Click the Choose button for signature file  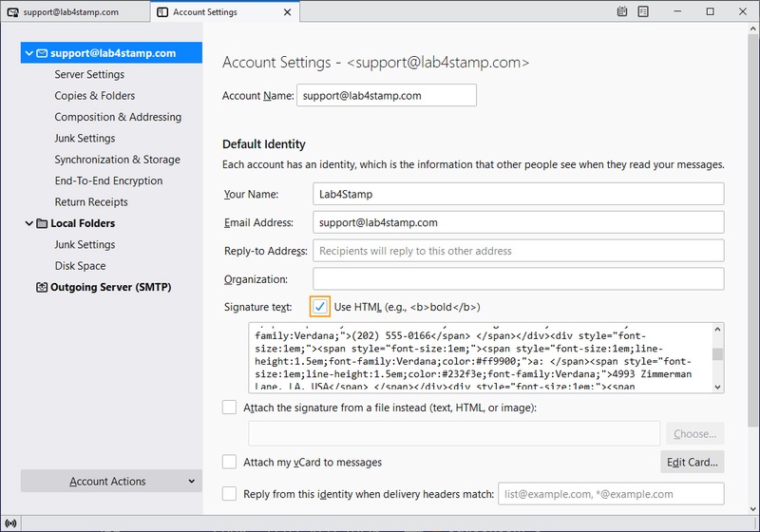tap(695, 433)
